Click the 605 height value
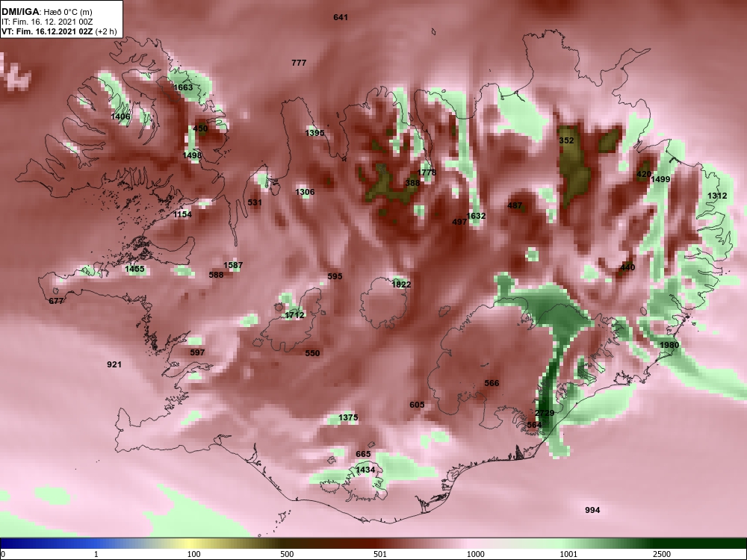Screen dimensions: 747x560 coord(417,405)
